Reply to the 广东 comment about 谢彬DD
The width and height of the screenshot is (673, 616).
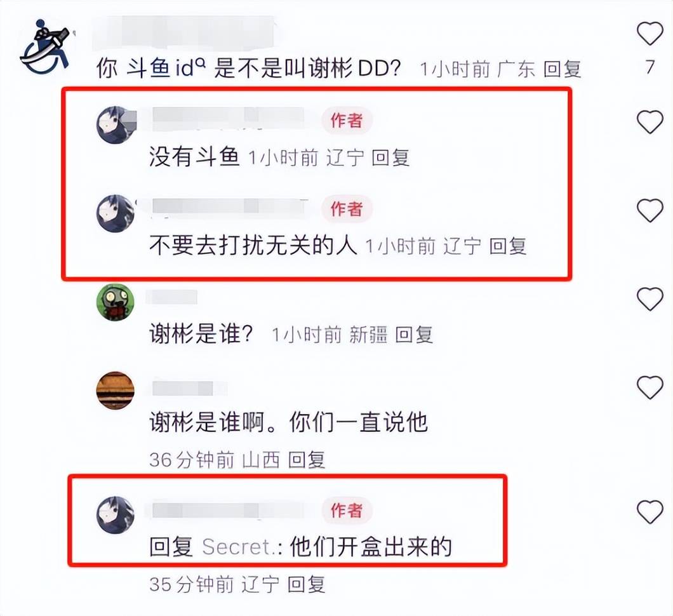pyautogui.click(x=563, y=69)
